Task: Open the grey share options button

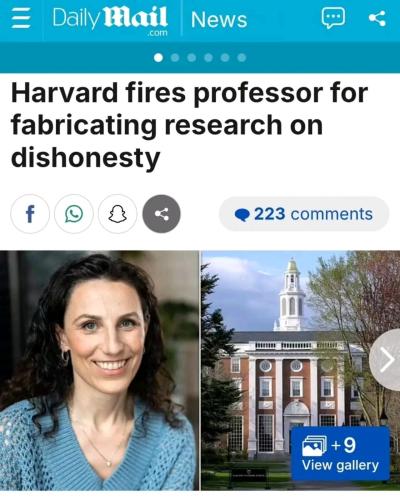Action: point(162,214)
